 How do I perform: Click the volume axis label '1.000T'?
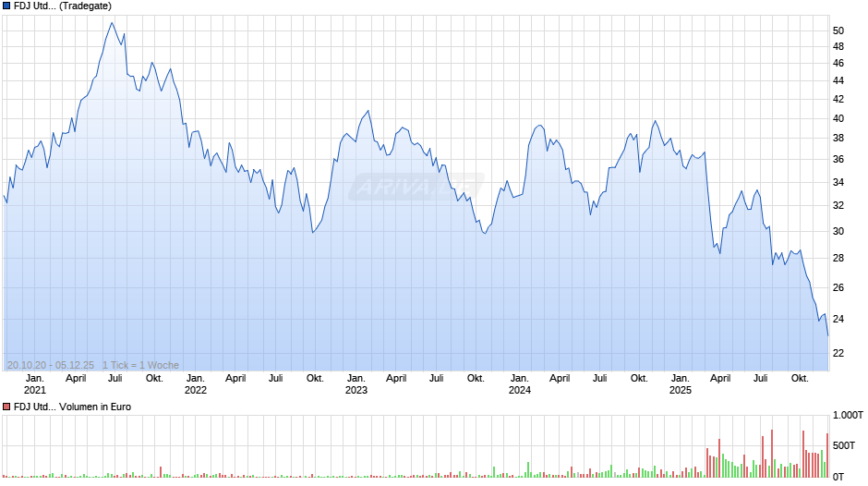coord(848,415)
